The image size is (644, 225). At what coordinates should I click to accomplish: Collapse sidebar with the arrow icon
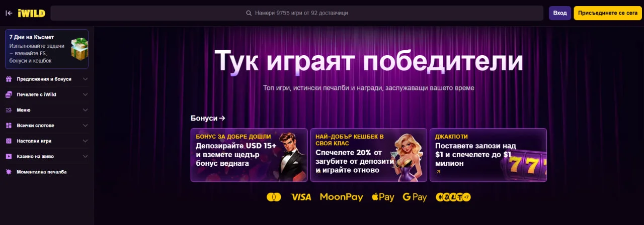pyautogui.click(x=9, y=13)
